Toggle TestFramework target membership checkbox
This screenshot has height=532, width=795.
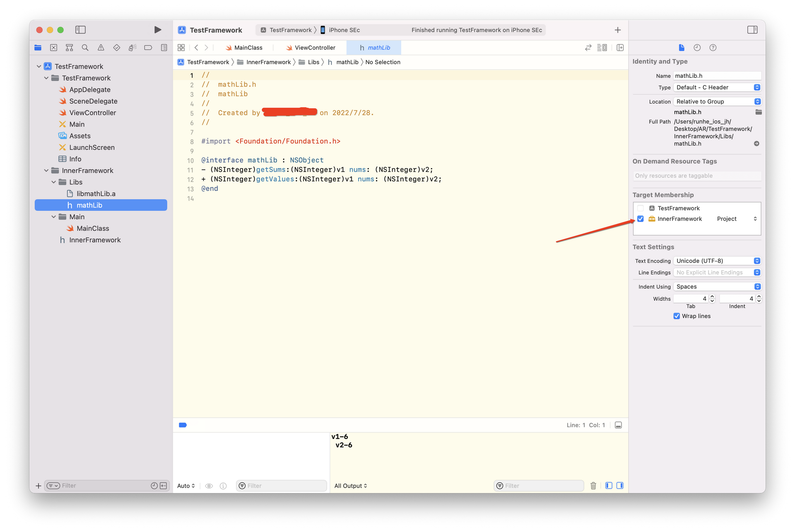[x=641, y=208]
